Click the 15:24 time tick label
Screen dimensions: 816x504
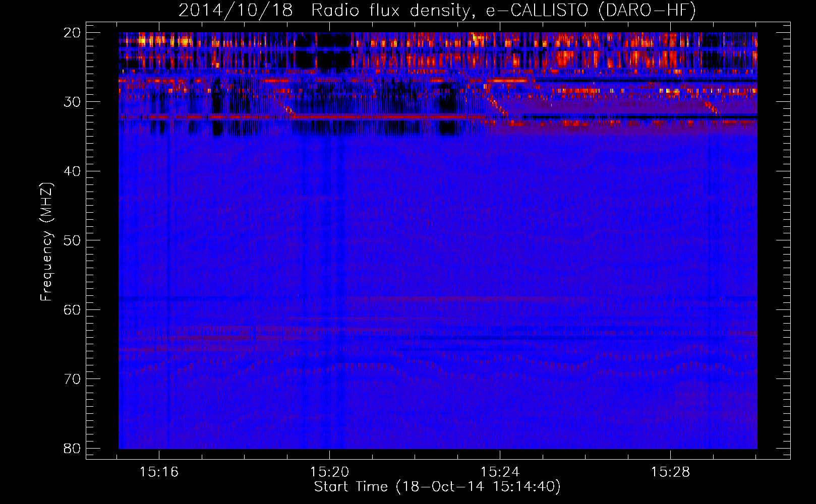click(500, 472)
